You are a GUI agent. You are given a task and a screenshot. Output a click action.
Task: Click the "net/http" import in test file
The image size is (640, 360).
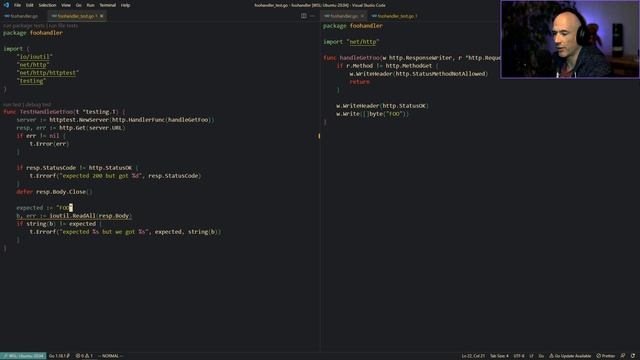(x=33, y=65)
